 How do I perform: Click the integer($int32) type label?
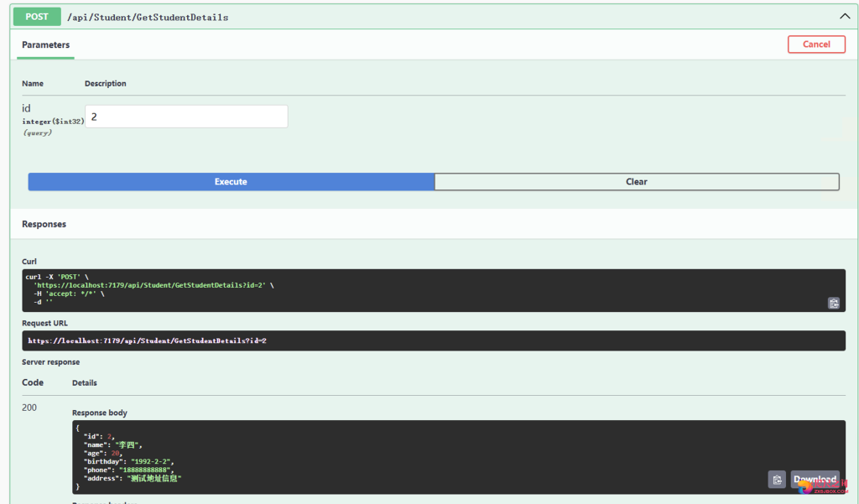click(x=53, y=122)
